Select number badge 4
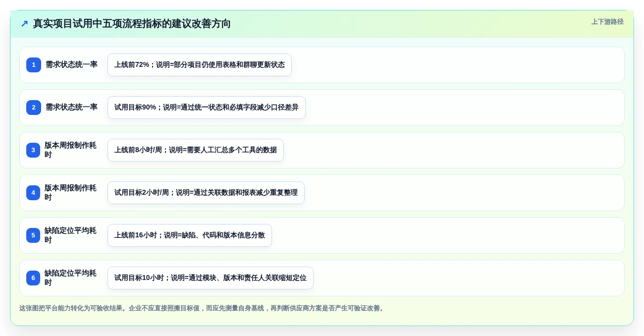Viewport: 644px width, 336px height. click(x=33, y=193)
